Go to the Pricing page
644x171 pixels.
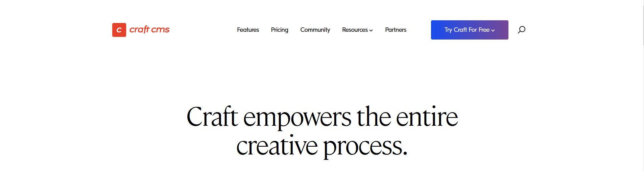tap(280, 30)
